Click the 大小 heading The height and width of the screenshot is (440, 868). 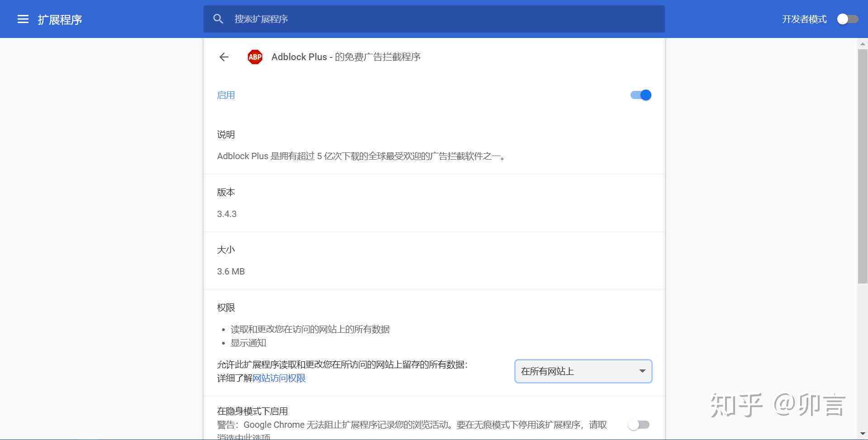(x=226, y=250)
